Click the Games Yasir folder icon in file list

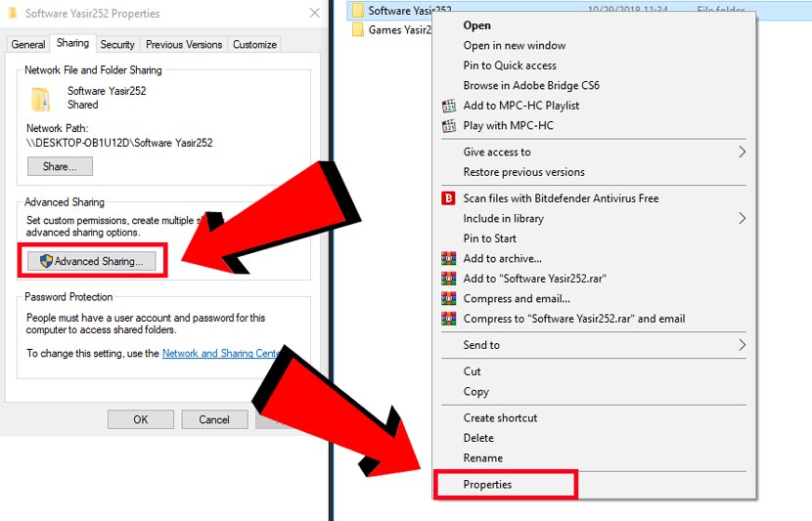tap(358, 29)
